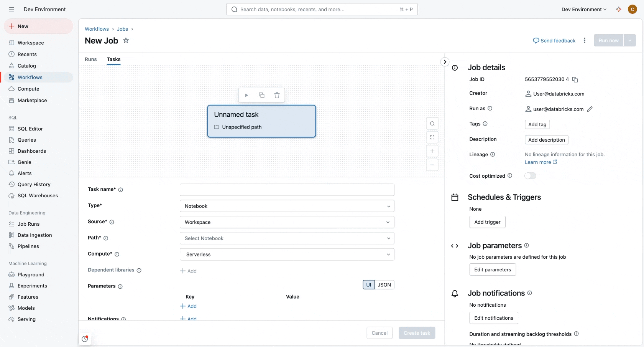Open the kebab more options menu
Screen dimensions: 644x347
584,40
